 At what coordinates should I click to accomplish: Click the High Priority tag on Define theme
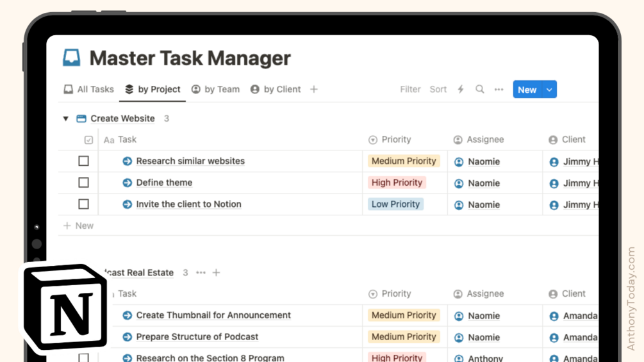click(x=397, y=183)
